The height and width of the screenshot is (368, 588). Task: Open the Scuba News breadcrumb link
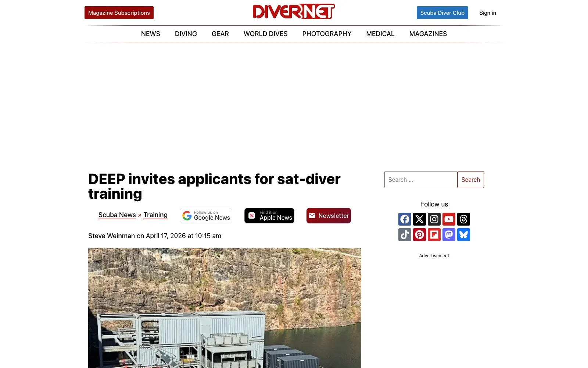pyautogui.click(x=117, y=215)
